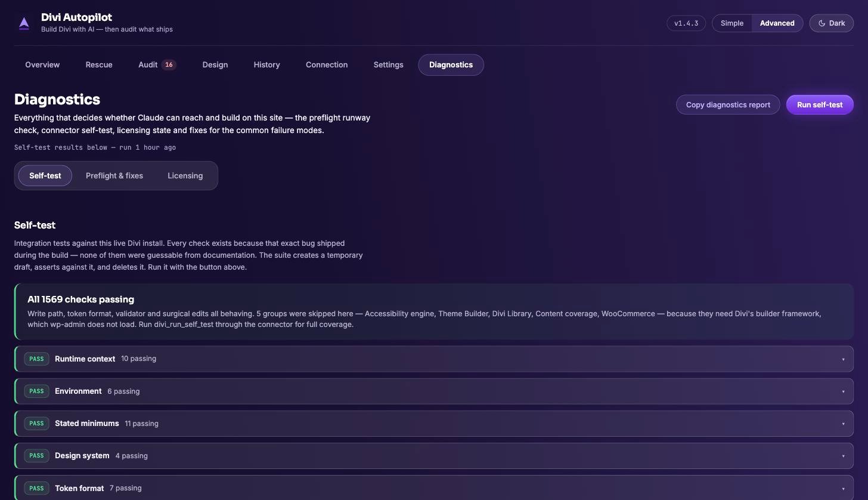Click the Token format row title
The width and height of the screenshot is (868, 500).
tap(79, 488)
